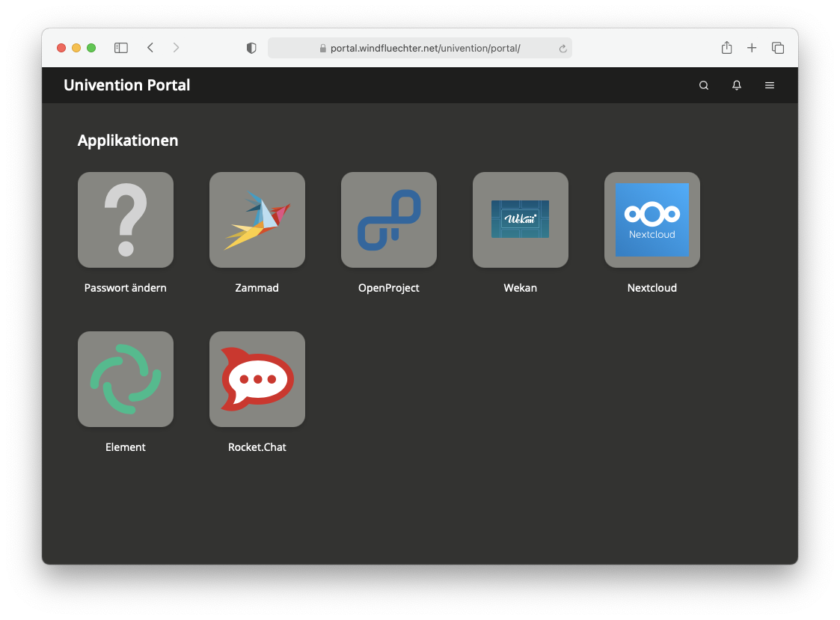
Task: Open the Element app tile
Action: [x=126, y=379]
